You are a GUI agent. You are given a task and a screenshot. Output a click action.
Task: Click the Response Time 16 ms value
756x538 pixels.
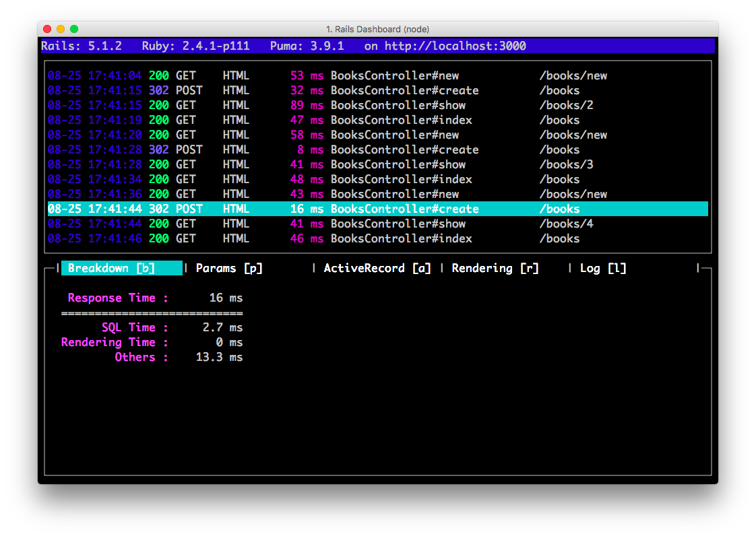point(226,298)
